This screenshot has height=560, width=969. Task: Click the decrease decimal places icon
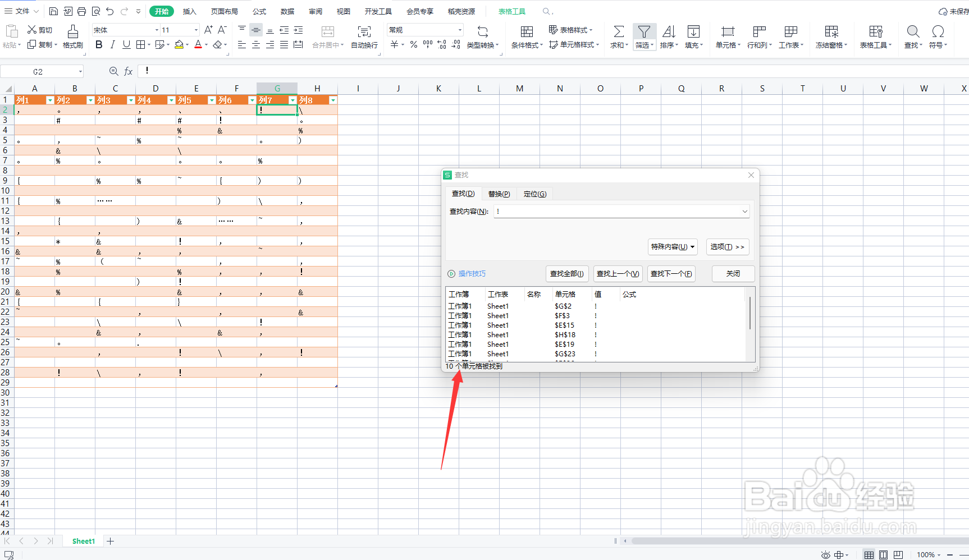tap(456, 44)
